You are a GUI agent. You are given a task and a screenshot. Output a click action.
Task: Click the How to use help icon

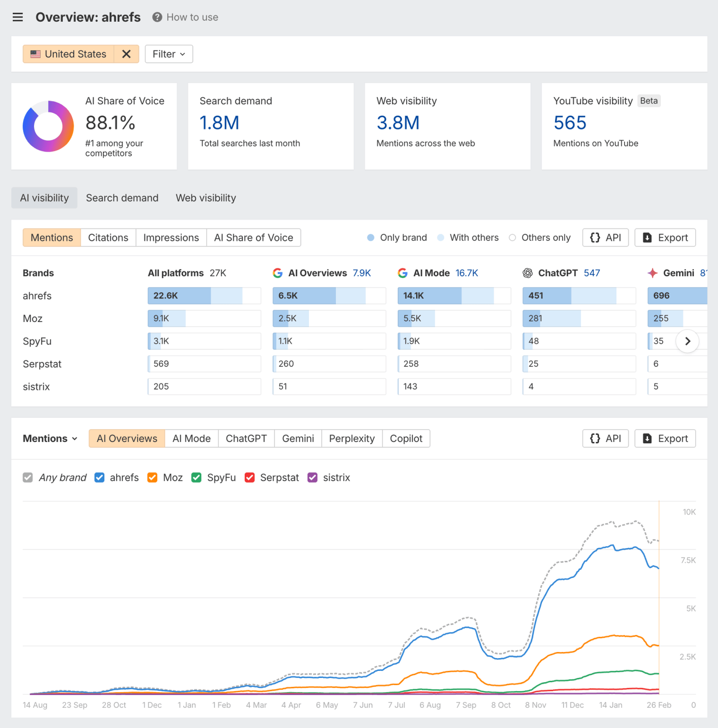coord(156,17)
